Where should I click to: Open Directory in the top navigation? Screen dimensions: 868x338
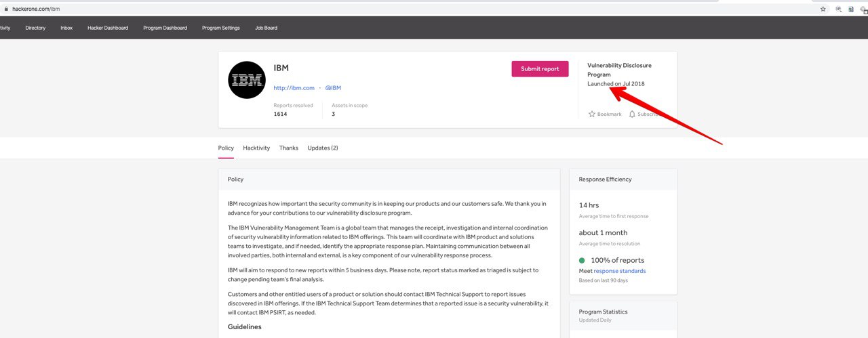(x=35, y=28)
